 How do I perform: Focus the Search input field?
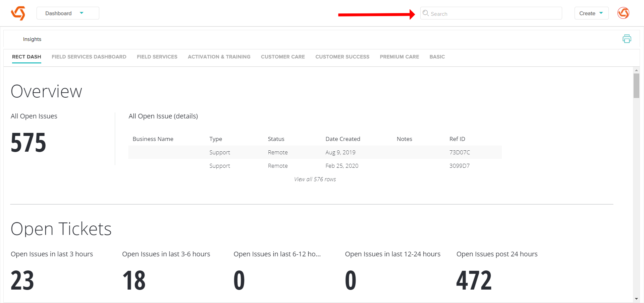(491, 13)
